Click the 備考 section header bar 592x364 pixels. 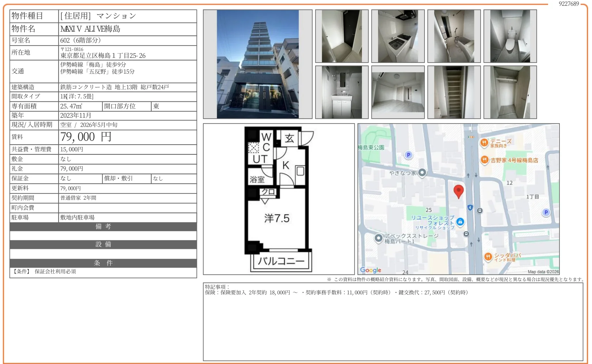pyautogui.click(x=103, y=227)
